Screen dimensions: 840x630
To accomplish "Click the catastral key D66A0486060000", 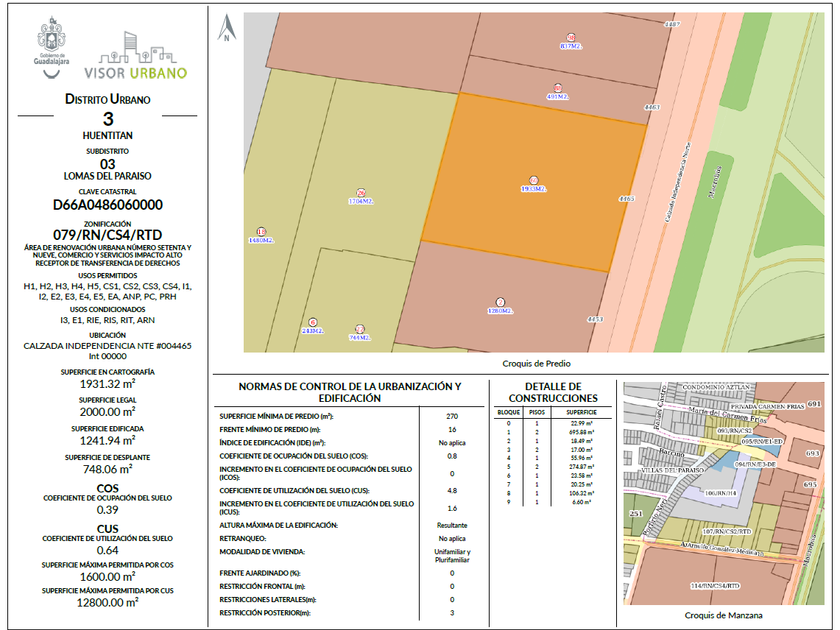I will pyautogui.click(x=107, y=205).
